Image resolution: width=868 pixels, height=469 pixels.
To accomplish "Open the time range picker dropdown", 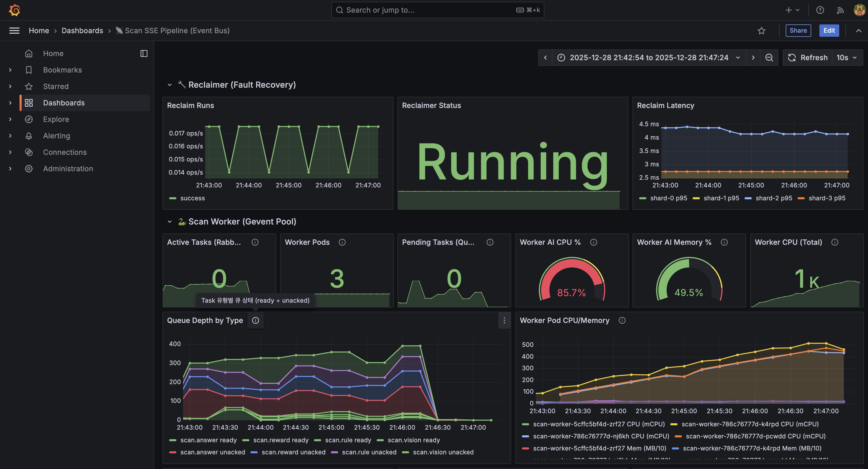I will point(649,58).
